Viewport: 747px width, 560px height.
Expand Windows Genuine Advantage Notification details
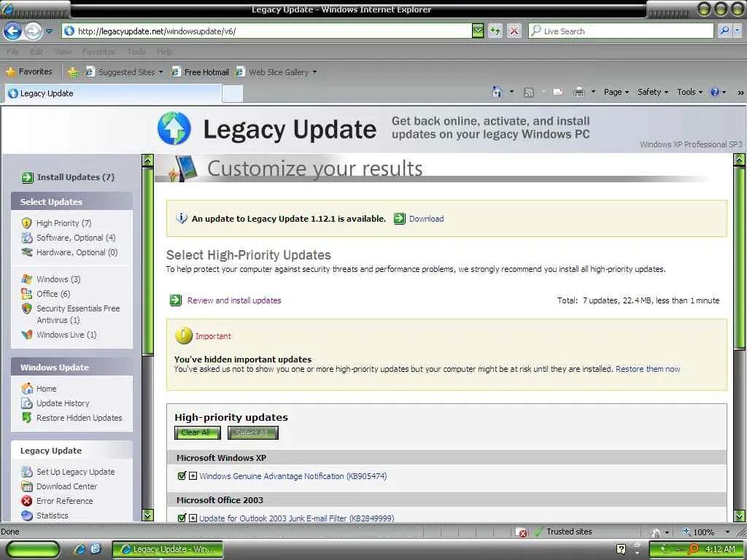coord(193,475)
